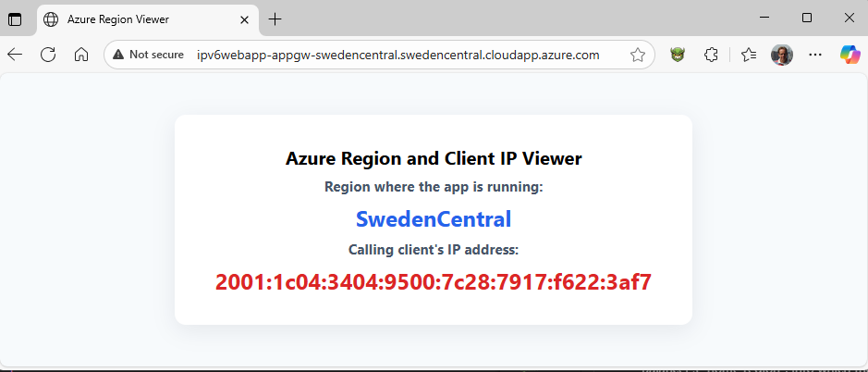Viewport: 868px width, 372px height.
Task: Click the SwedenCentral region text
Action: pos(434,219)
